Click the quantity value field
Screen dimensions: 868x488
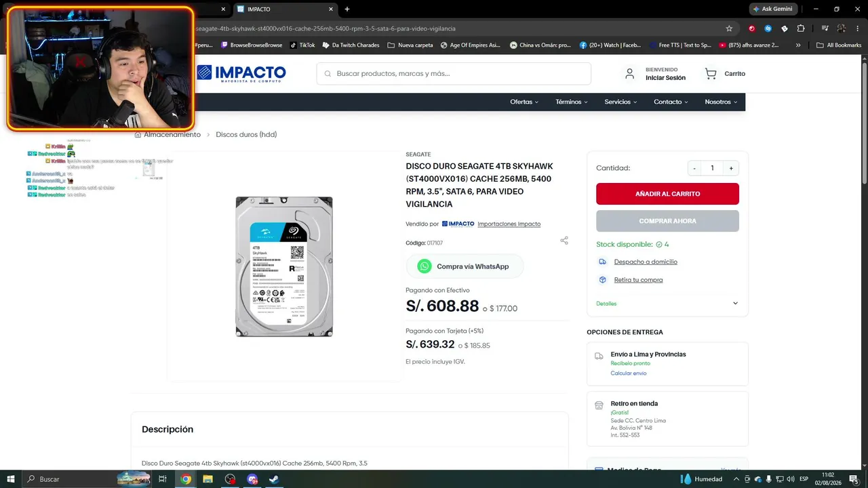[712, 168]
